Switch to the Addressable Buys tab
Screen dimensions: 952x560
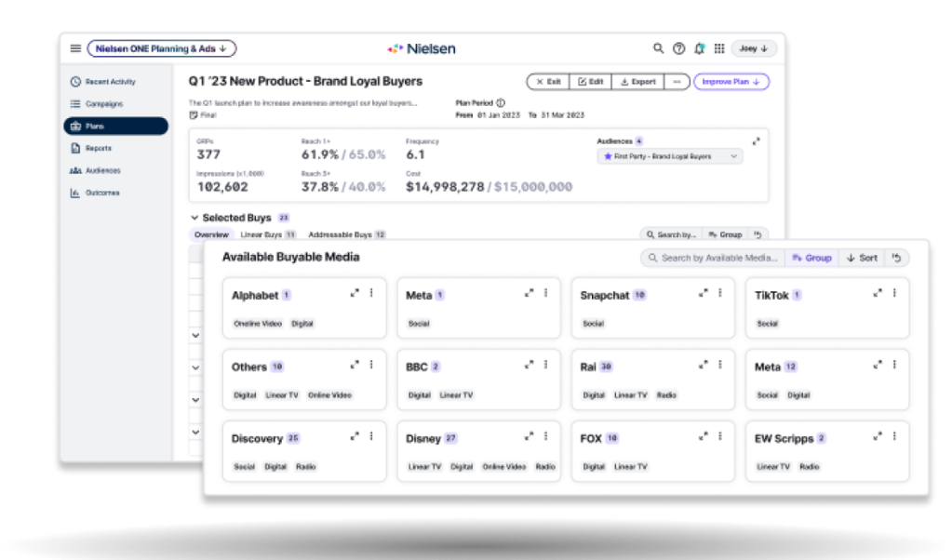tap(347, 234)
